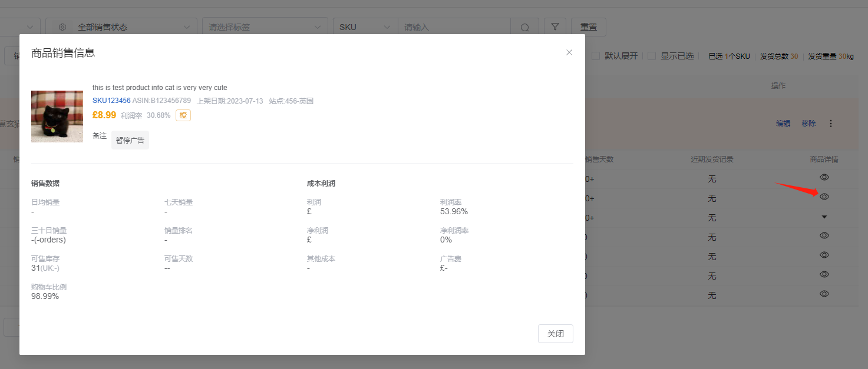Click the black cat product thumbnail
Image resolution: width=868 pixels, height=369 pixels.
(57, 117)
